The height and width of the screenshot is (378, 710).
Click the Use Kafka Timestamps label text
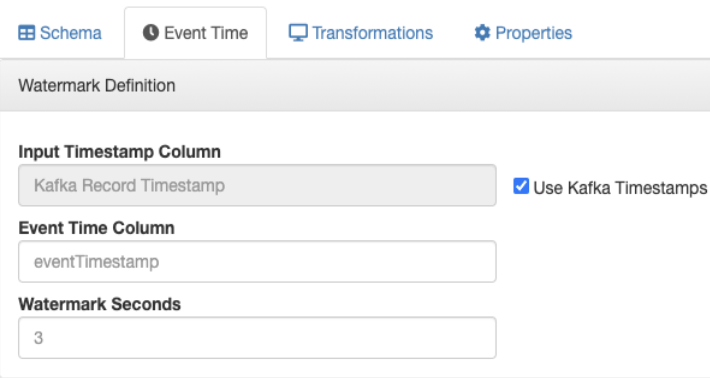620,187
